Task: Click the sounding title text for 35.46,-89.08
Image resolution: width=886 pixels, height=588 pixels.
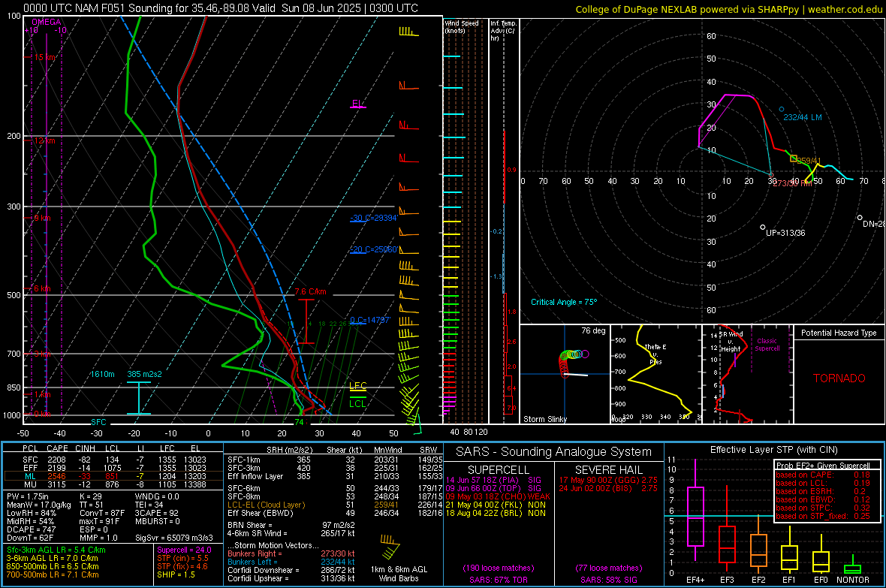Action: [x=221, y=8]
